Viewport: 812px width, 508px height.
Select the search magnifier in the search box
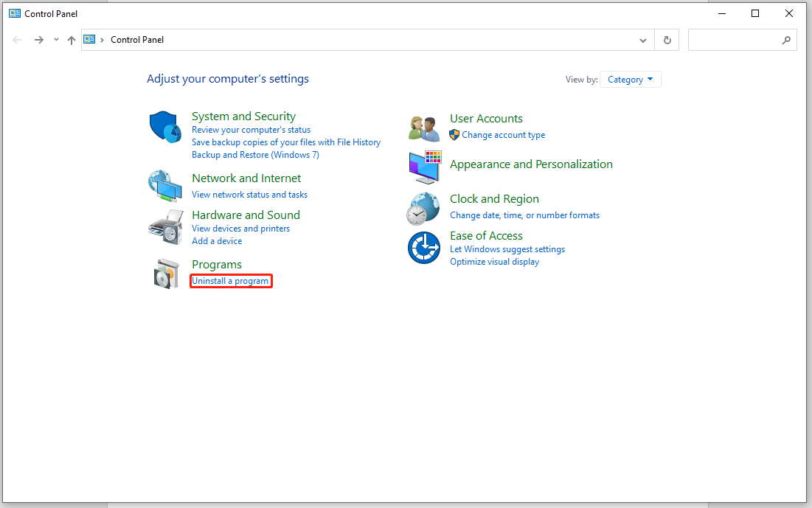[785, 40]
